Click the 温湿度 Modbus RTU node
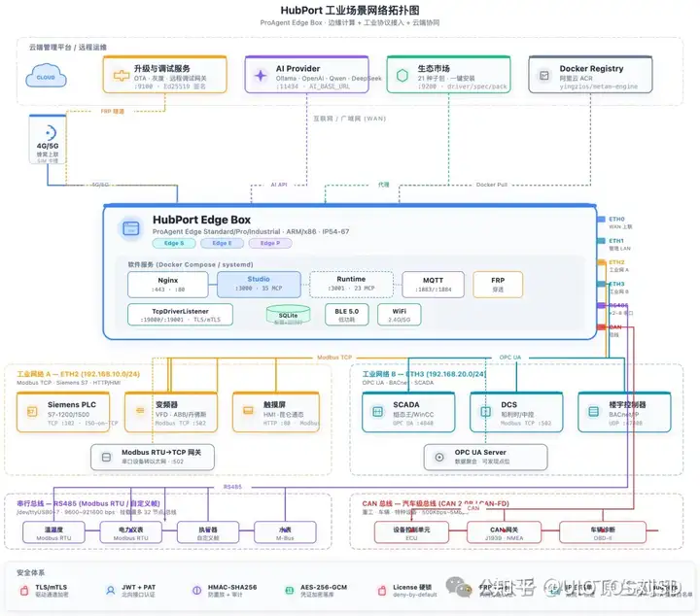Viewport: 700px width, 616px height. 53,532
